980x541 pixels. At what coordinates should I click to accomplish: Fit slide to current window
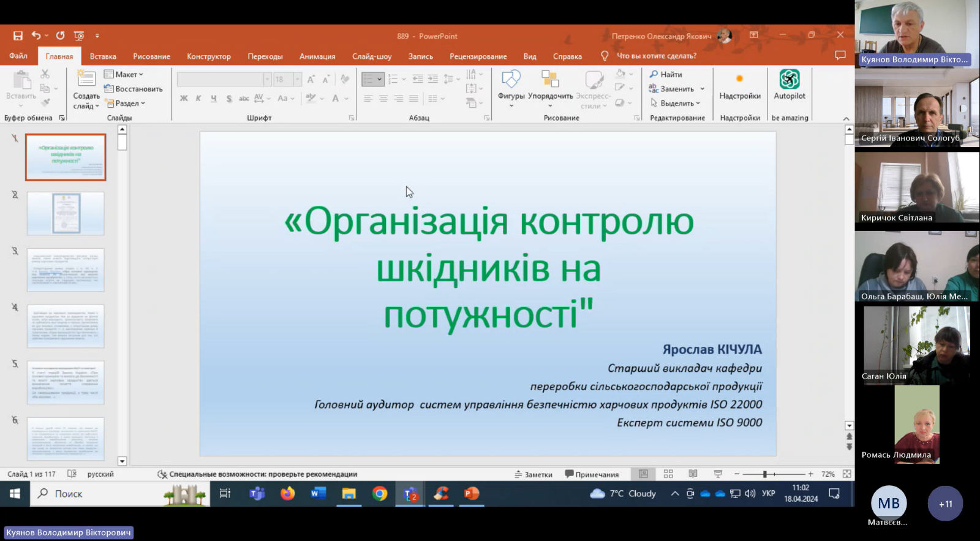tap(847, 474)
